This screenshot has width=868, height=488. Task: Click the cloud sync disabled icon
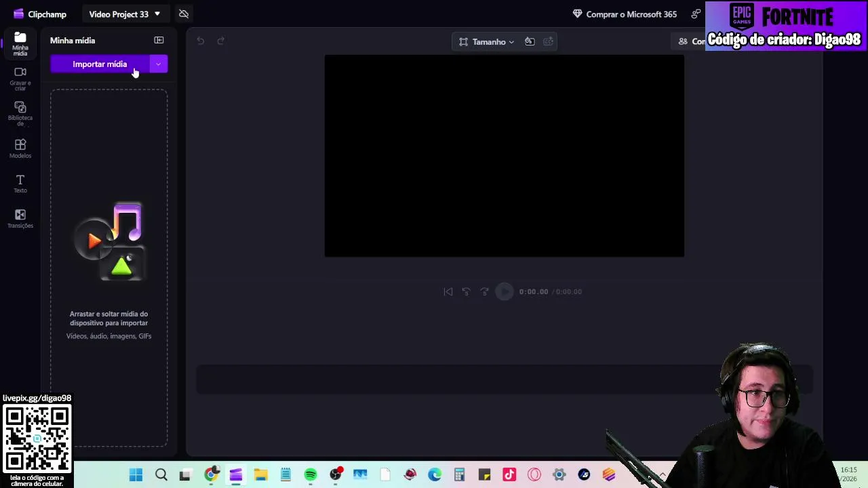pos(184,14)
